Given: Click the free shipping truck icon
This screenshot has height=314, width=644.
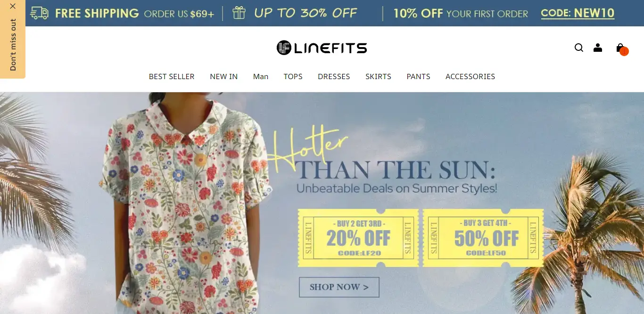Looking at the screenshot, I should coord(39,13).
